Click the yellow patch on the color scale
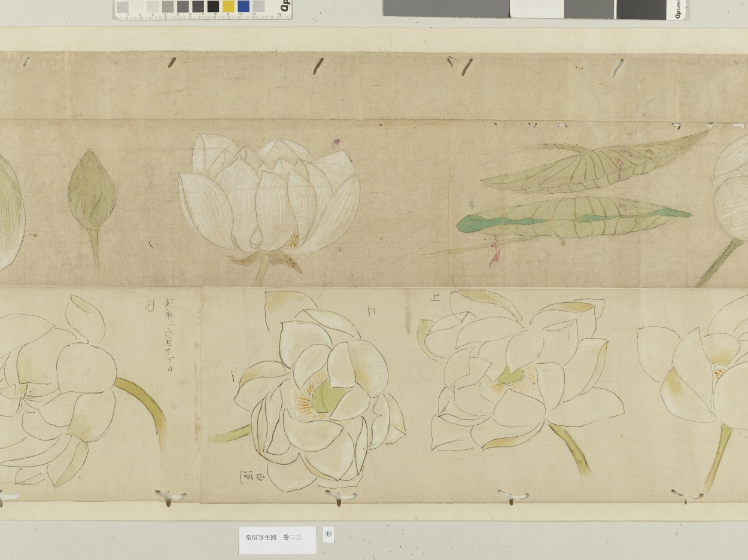The width and height of the screenshot is (748, 560). pos(228,6)
